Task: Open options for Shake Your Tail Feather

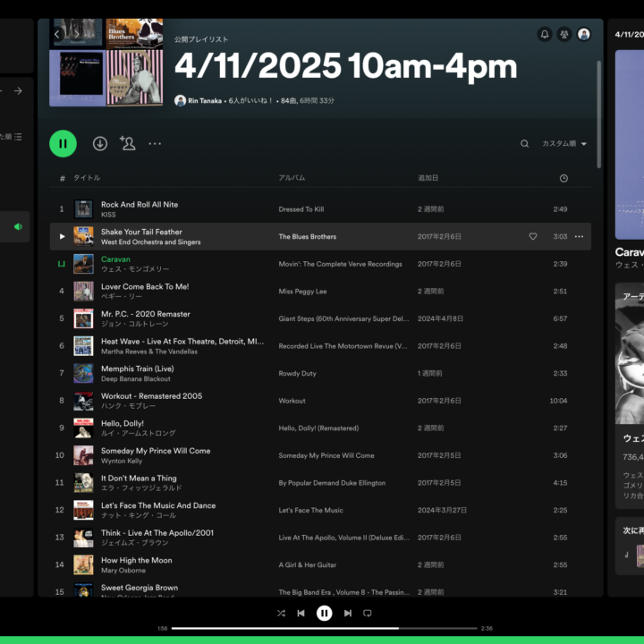Action: (x=579, y=236)
